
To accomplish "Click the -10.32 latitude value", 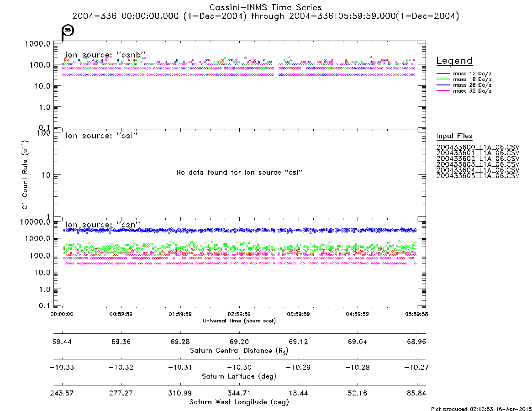I will 121,368.
